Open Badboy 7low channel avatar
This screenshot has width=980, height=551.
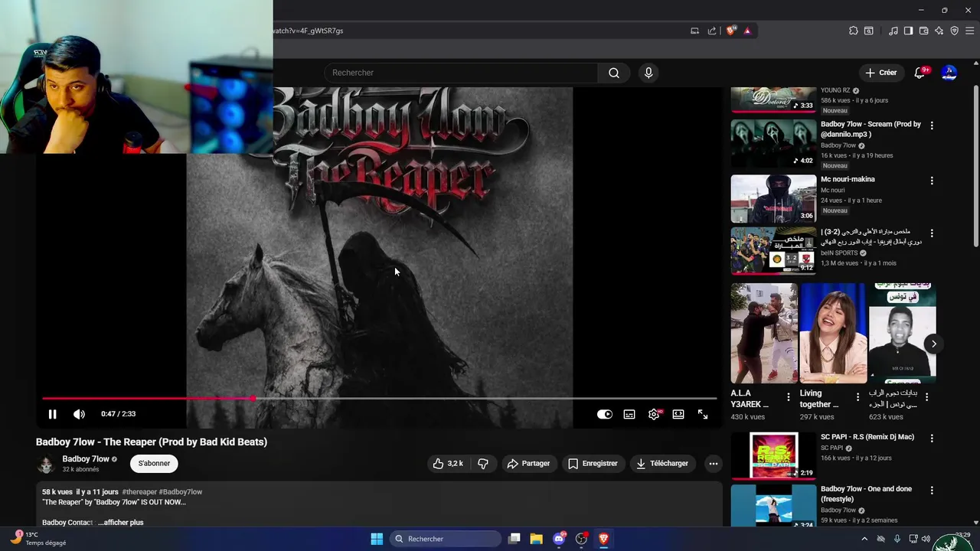click(46, 464)
